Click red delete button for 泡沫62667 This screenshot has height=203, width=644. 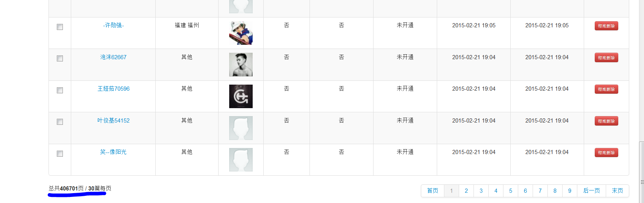point(606,58)
